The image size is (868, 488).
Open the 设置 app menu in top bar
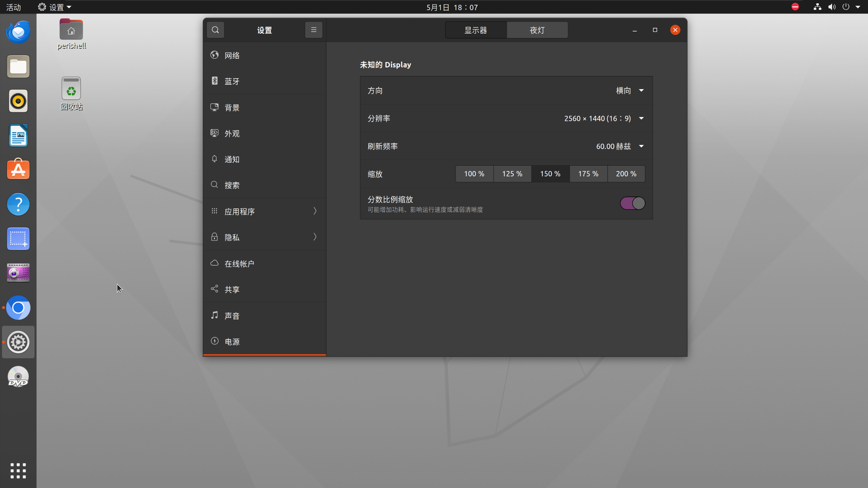point(55,7)
